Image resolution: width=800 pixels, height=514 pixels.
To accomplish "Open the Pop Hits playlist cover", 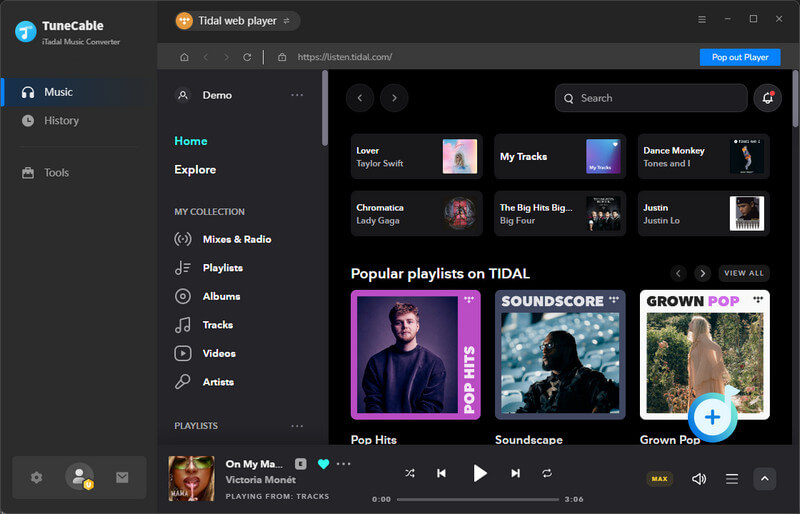I will click(x=416, y=355).
